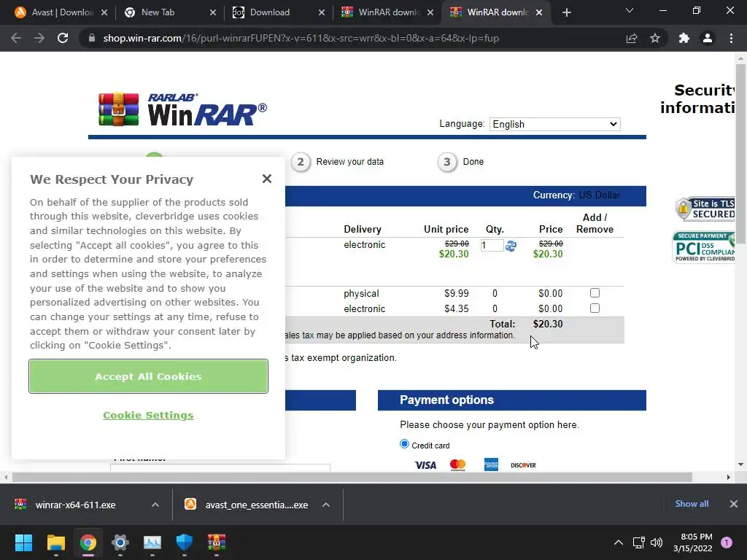The image size is (747, 560).
Task: Click the WinRAR RARLAB logo
Action: pyautogui.click(x=182, y=109)
